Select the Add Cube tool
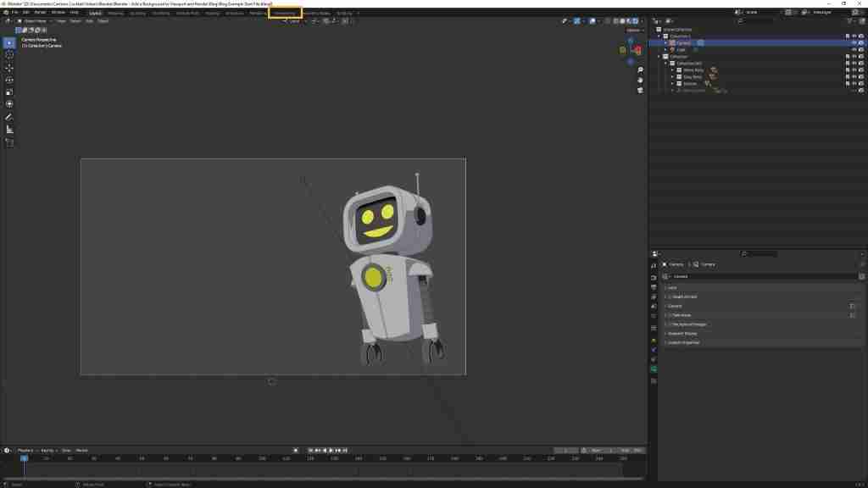The height and width of the screenshot is (488, 868). tap(9, 142)
